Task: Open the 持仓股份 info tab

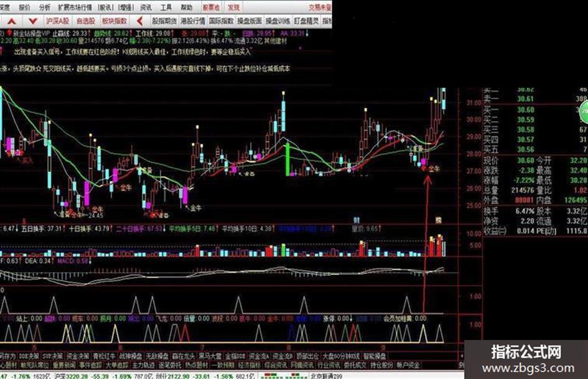Action: (x=381, y=365)
